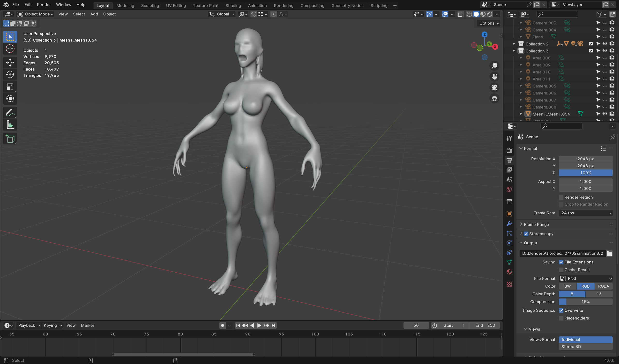The image size is (619, 364).
Task: Open the Playback dropdown in timeline
Action: coord(29,325)
